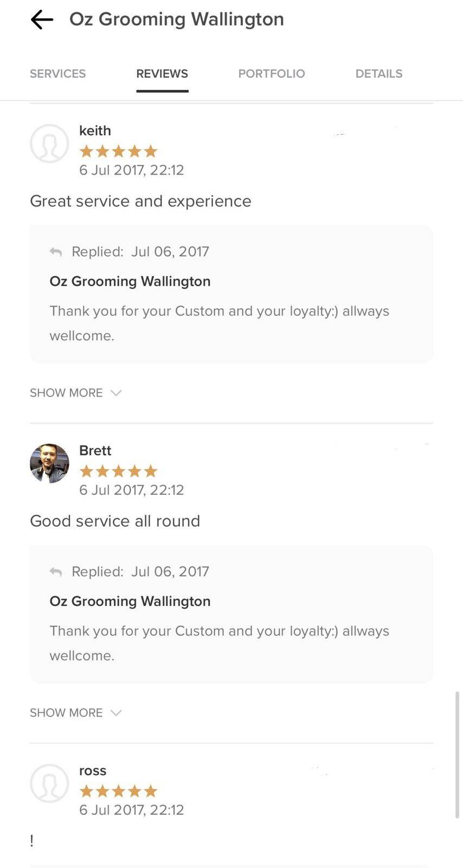
Task: Tap reply arrow icon under keith's review
Action: (x=56, y=252)
